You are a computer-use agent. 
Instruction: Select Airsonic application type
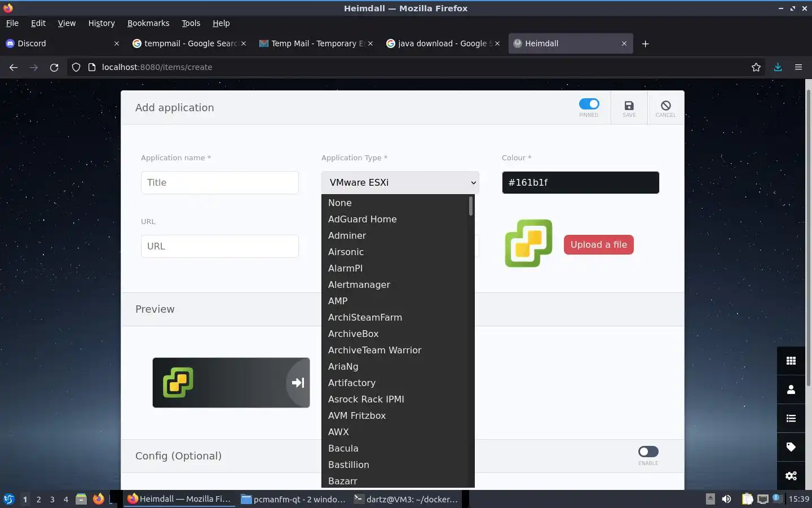(x=395, y=252)
